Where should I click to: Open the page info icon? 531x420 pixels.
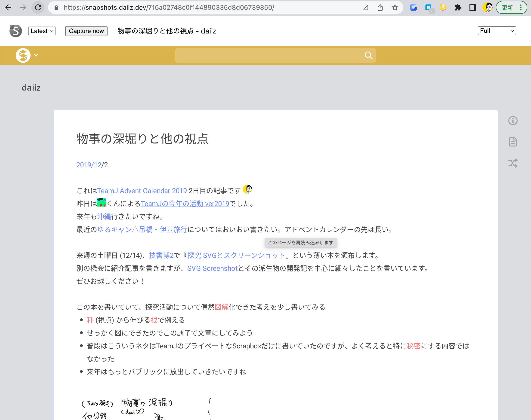[513, 121]
